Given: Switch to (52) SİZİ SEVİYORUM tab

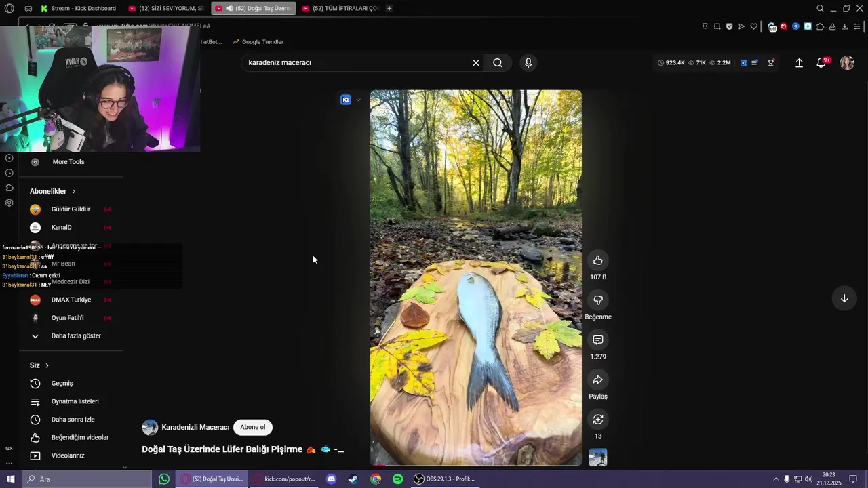Looking at the screenshot, I should 167,8.
